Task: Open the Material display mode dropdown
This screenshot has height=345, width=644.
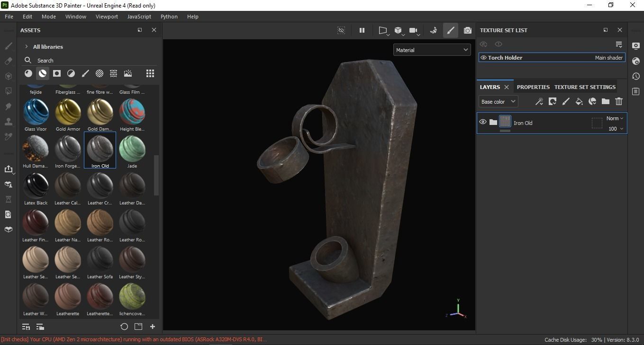Action: coord(432,50)
